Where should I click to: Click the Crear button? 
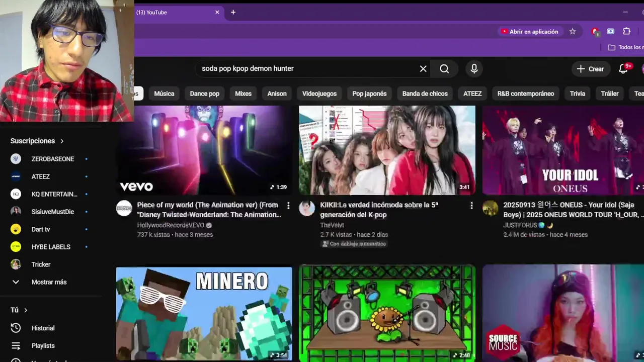591,69
